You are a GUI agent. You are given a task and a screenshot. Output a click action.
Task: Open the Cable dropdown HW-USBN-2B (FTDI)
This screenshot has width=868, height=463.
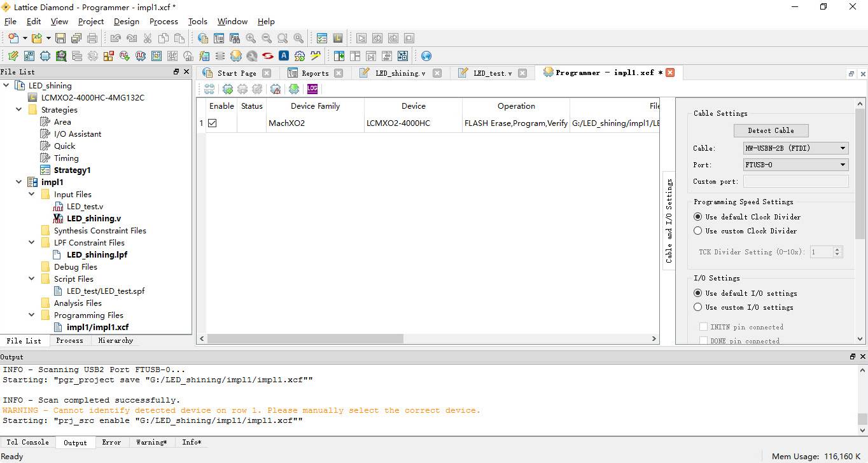coord(796,148)
